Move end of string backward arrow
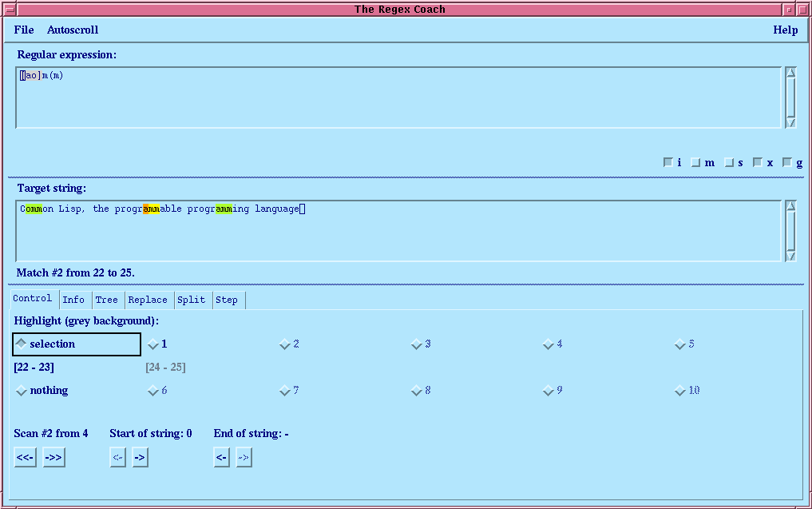812x509 pixels. pyautogui.click(x=222, y=458)
